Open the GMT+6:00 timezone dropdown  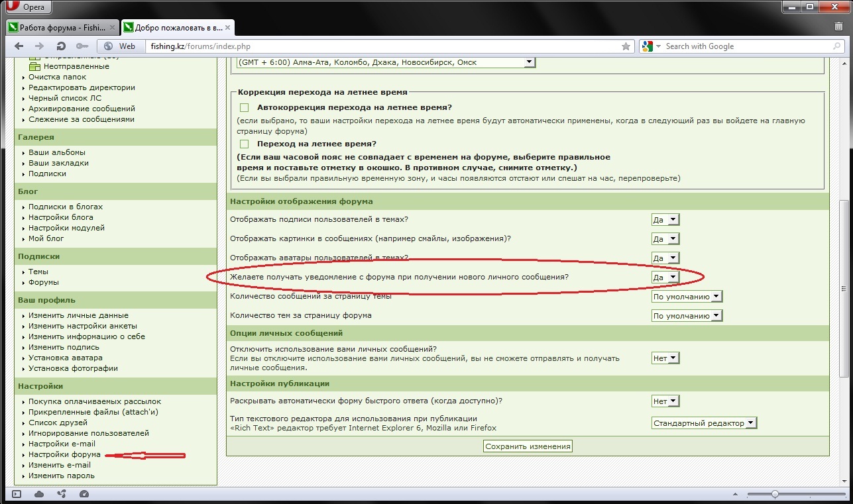(386, 62)
